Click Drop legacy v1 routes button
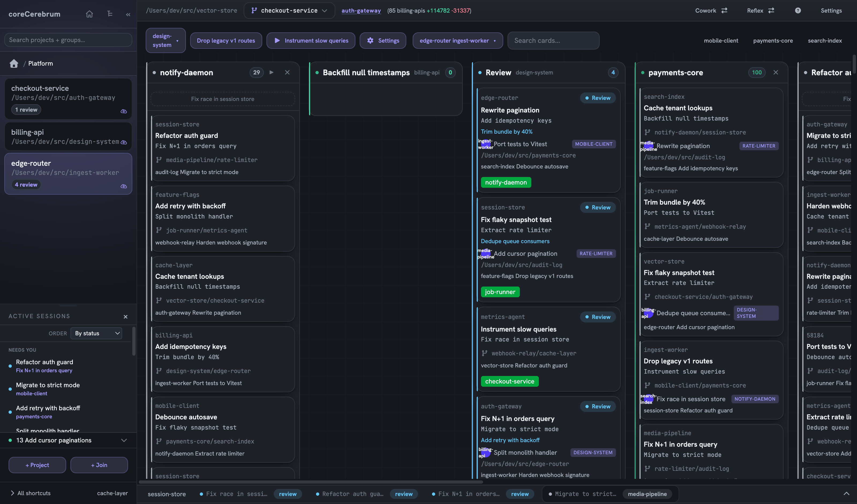Screen dimensions: 857x504 pyautogui.click(x=226, y=40)
